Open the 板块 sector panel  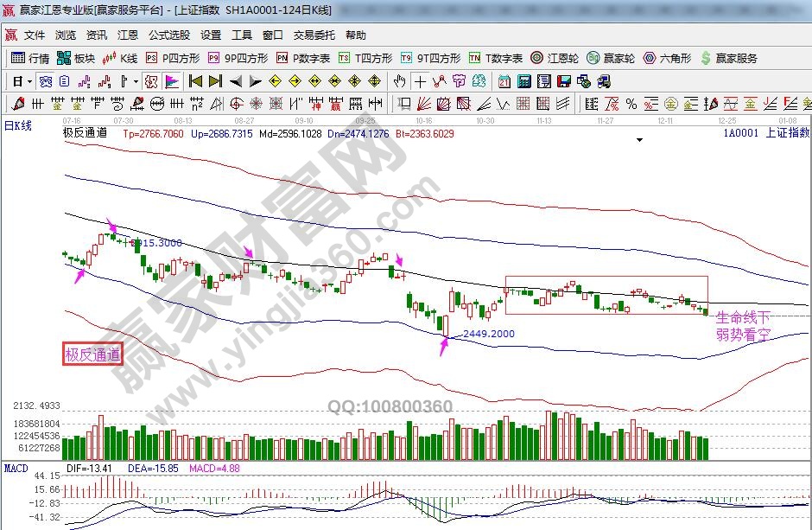coord(75,58)
